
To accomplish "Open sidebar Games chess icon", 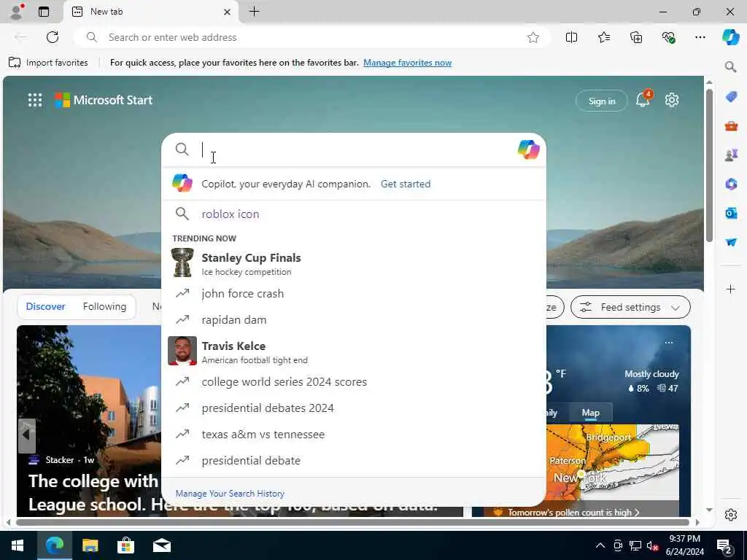I will tap(731, 155).
